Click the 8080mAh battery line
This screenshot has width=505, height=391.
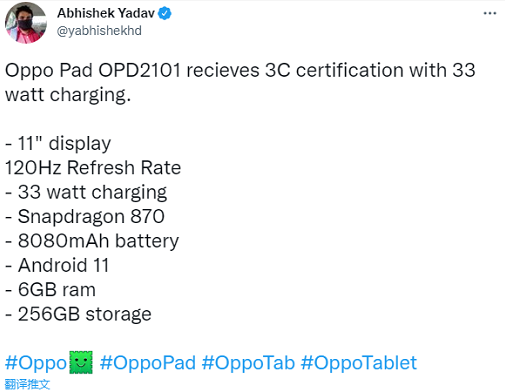coord(92,241)
